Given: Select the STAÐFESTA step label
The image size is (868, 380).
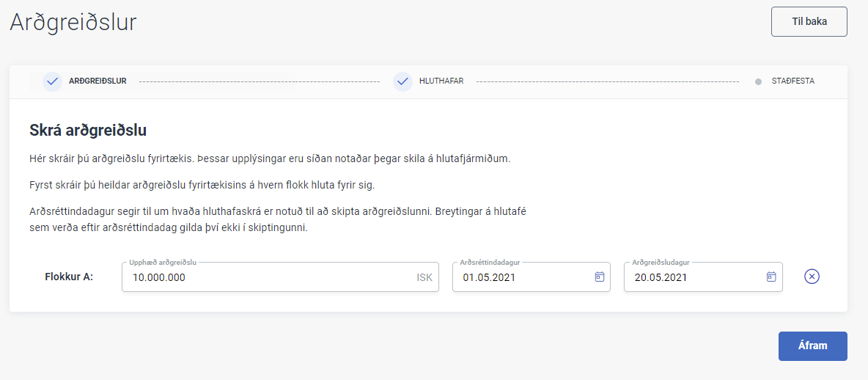Looking at the screenshot, I should [x=792, y=81].
